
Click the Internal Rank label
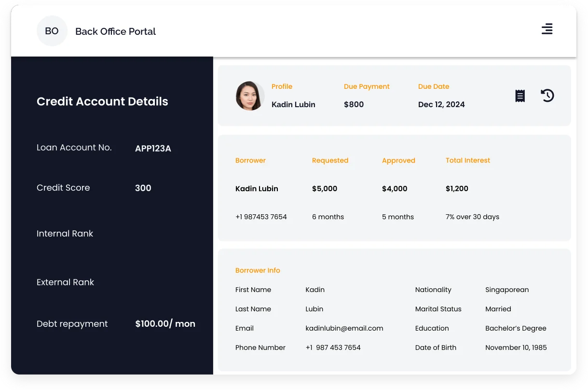click(65, 234)
